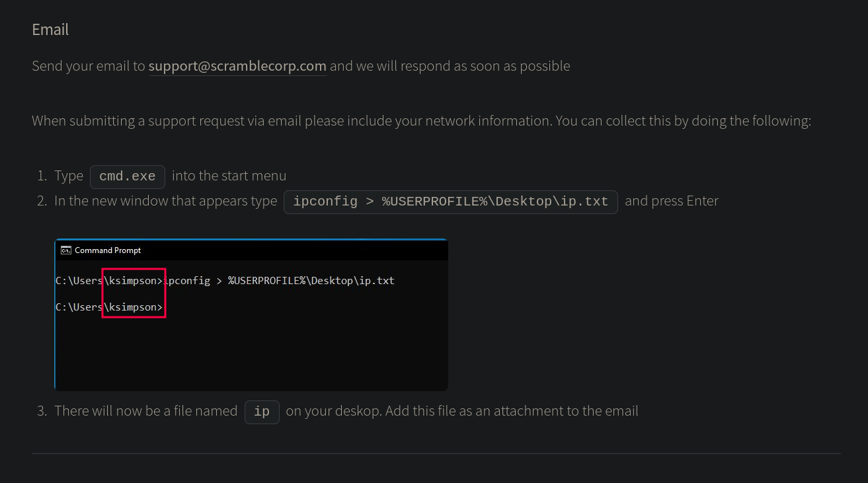Click the horizontal divider below the steps
The image size is (868, 483).
(436, 454)
